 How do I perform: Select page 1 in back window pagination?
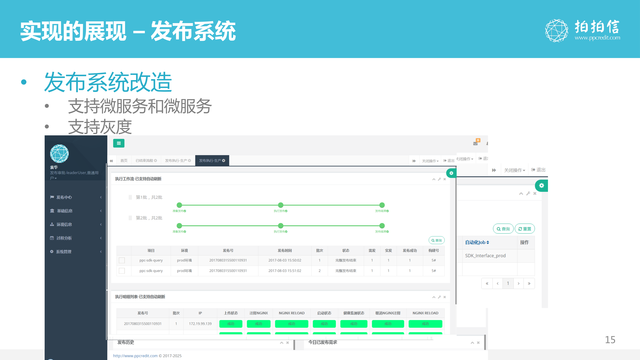coord(508,283)
